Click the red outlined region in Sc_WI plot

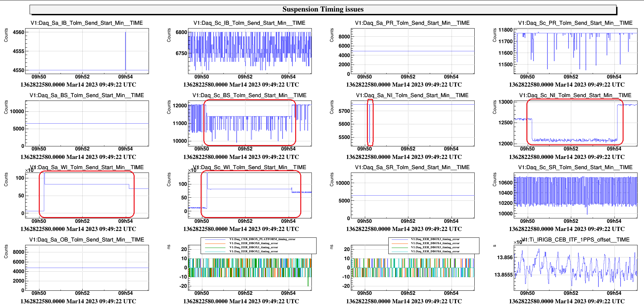pos(251,194)
